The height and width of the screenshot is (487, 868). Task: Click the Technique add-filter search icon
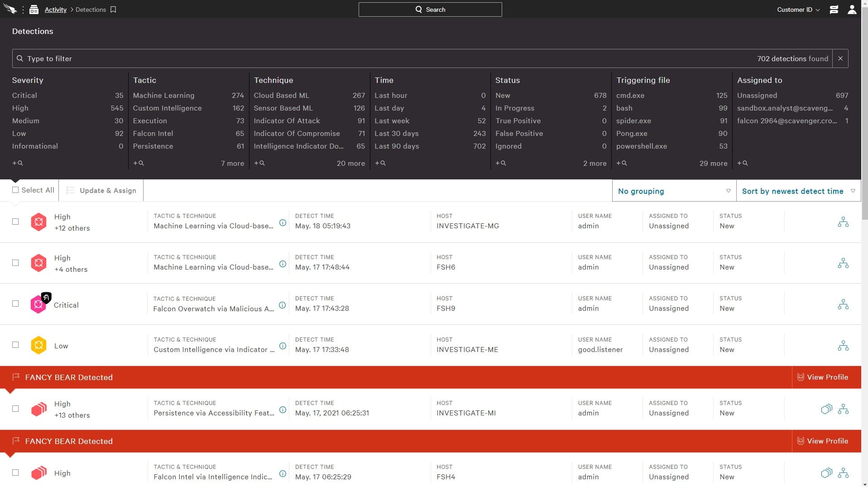259,163
